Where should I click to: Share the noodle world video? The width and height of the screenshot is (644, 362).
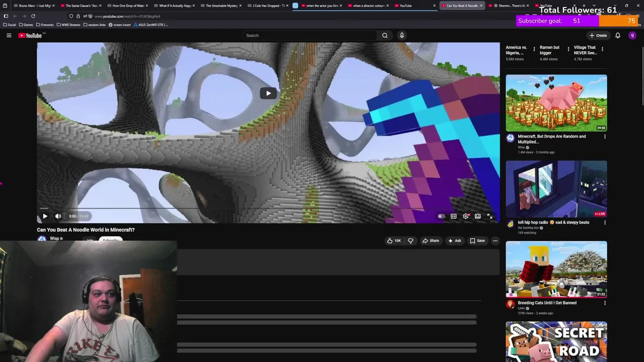point(431,241)
